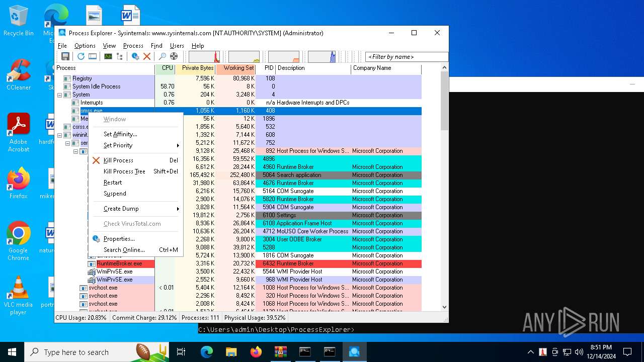Open the Users menu

tap(177, 46)
